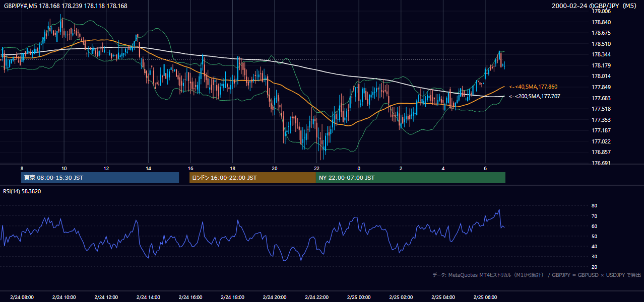Click the 2/25 00:00 time label

[359, 297]
